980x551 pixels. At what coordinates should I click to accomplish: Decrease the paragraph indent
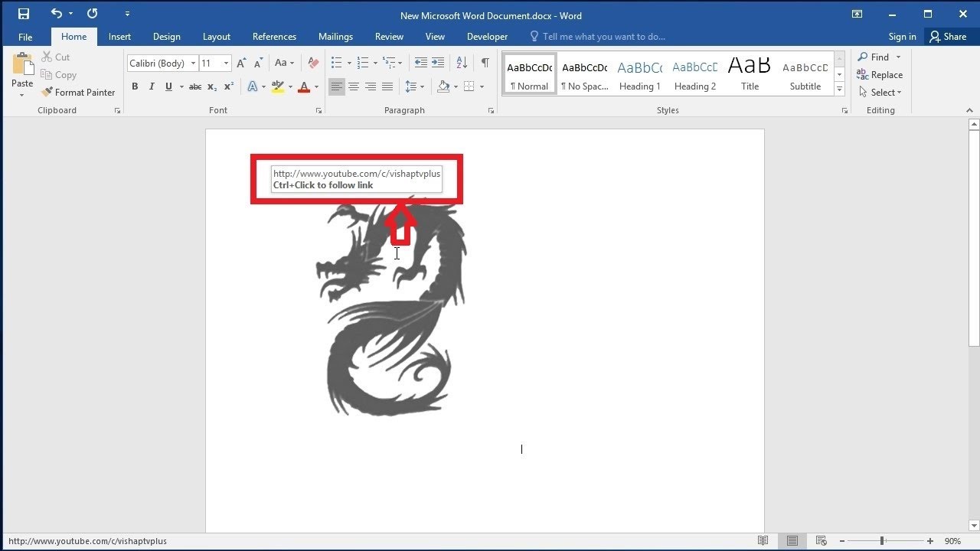click(420, 64)
